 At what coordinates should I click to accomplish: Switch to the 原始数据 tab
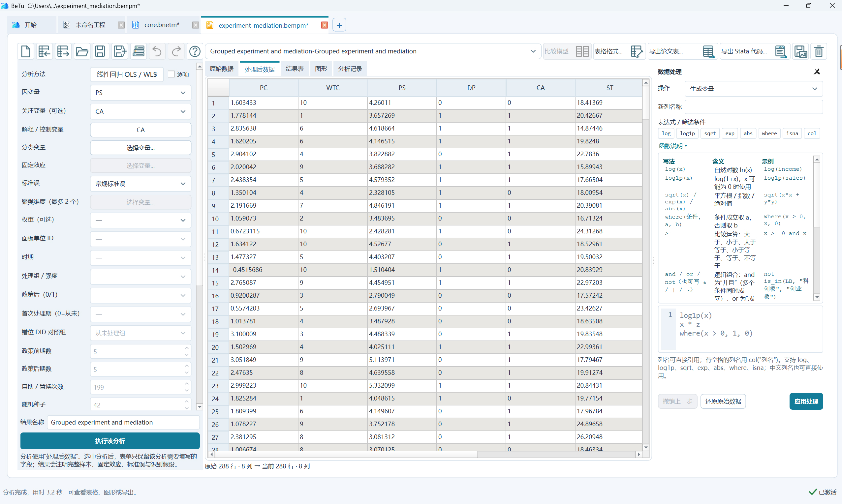point(222,69)
